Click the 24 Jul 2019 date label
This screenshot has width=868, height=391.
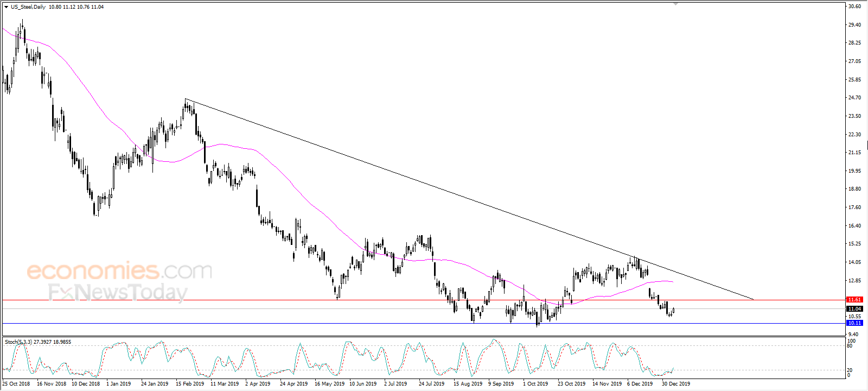(x=431, y=384)
